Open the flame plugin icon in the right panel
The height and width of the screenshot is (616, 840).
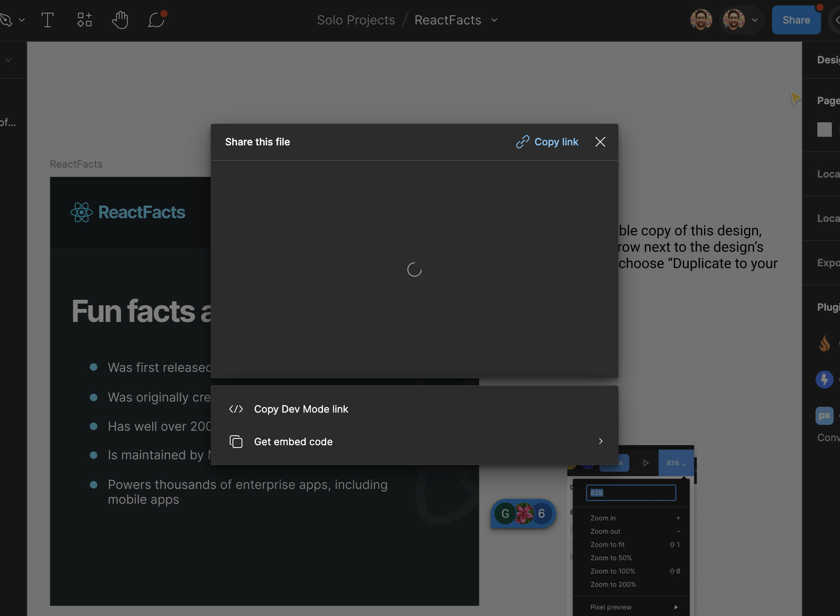[x=825, y=343]
